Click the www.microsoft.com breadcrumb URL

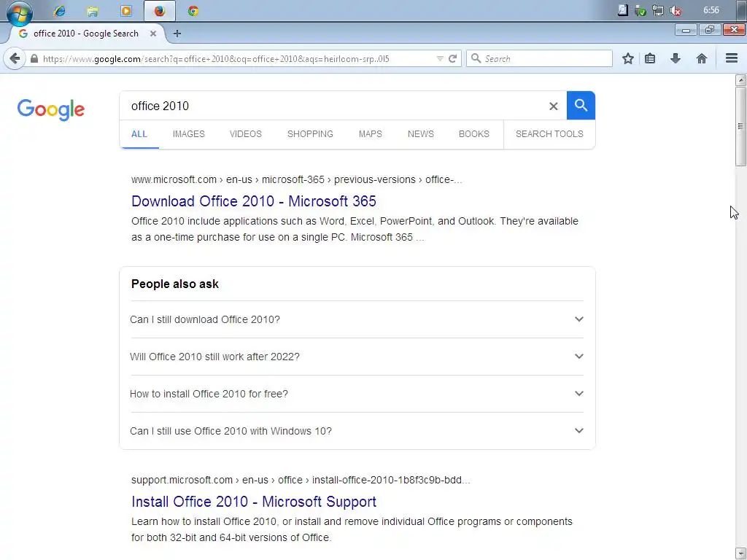296,179
